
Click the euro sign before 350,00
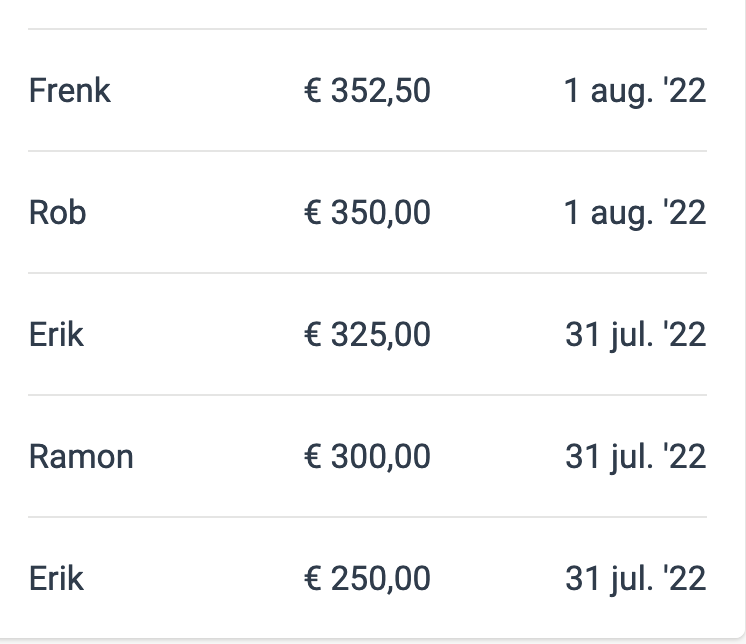312,213
